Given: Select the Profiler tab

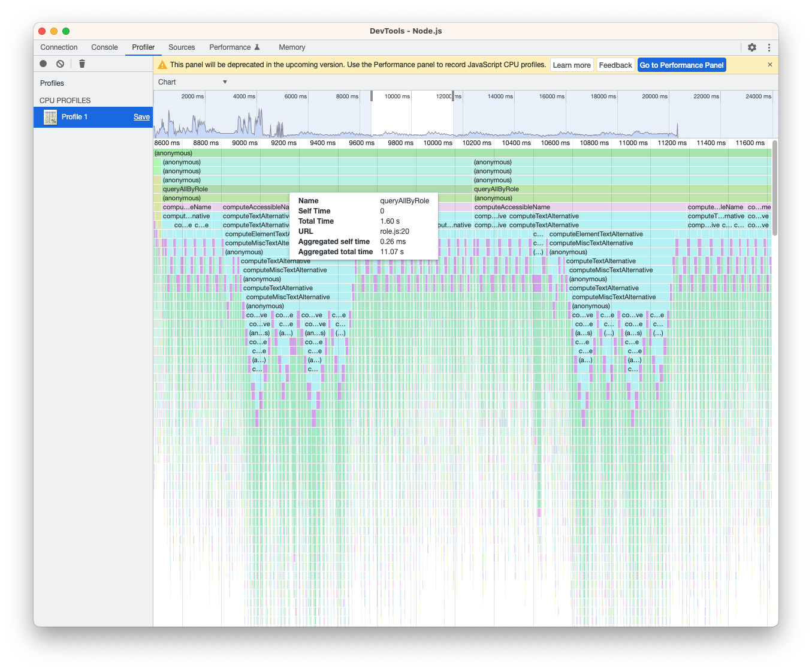Looking at the screenshot, I should (x=143, y=47).
